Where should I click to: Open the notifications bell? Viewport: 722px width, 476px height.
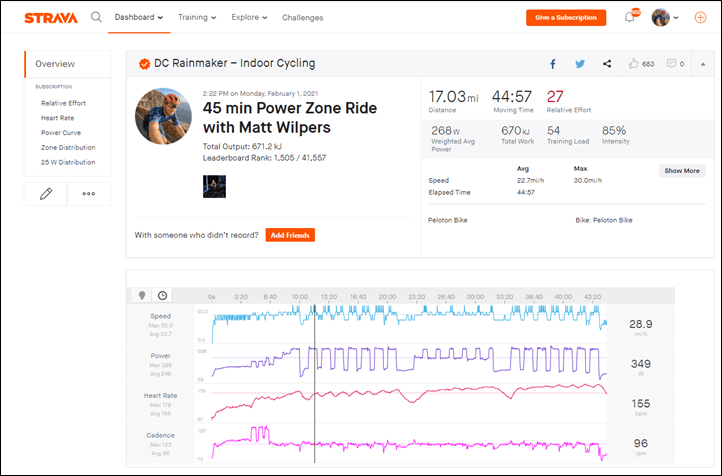(x=629, y=17)
